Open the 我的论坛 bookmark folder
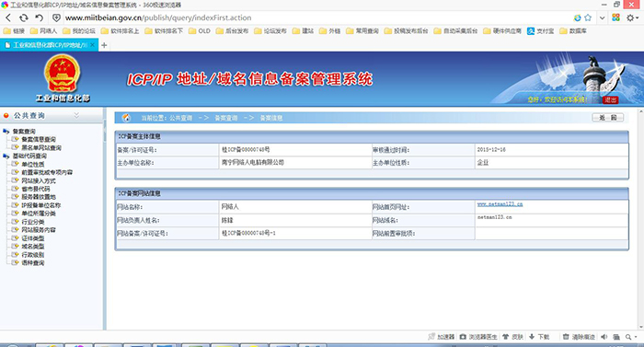This screenshot has width=644, height=347. pos(79,31)
